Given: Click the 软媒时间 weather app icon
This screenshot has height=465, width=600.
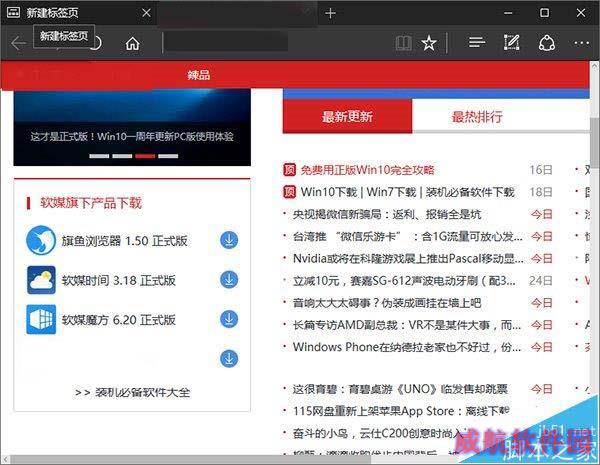Looking at the screenshot, I should click(41, 280).
